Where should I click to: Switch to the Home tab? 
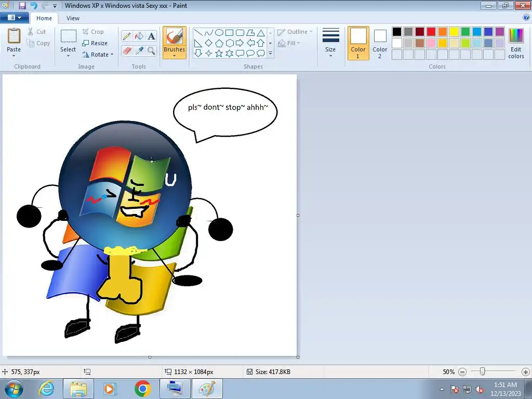(x=44, y=18)
